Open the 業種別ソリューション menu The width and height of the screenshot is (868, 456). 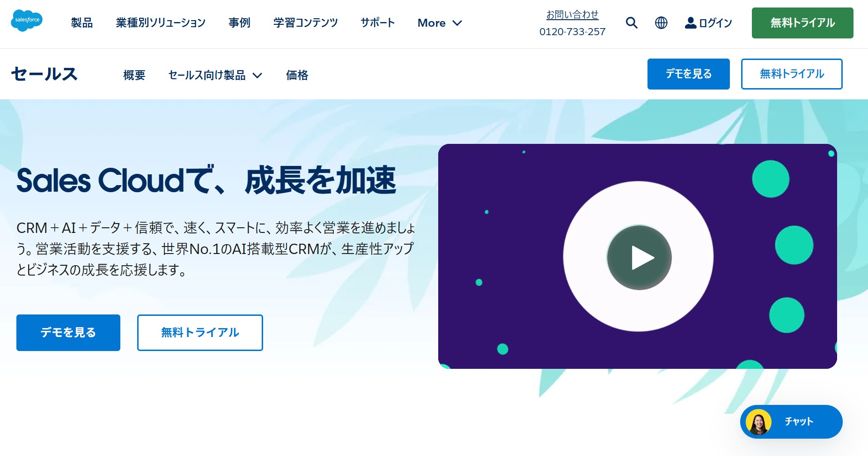click(161, 22)
